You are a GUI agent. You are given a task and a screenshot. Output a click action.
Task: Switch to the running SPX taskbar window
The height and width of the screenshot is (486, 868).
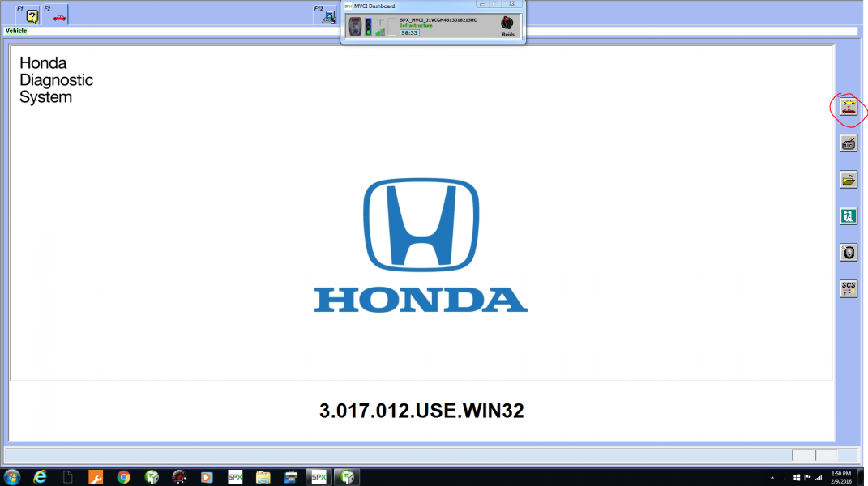[x=319, y=477]
